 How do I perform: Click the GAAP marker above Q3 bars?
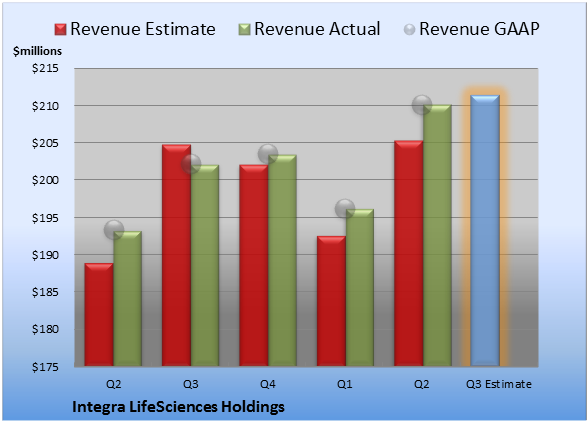191,164
